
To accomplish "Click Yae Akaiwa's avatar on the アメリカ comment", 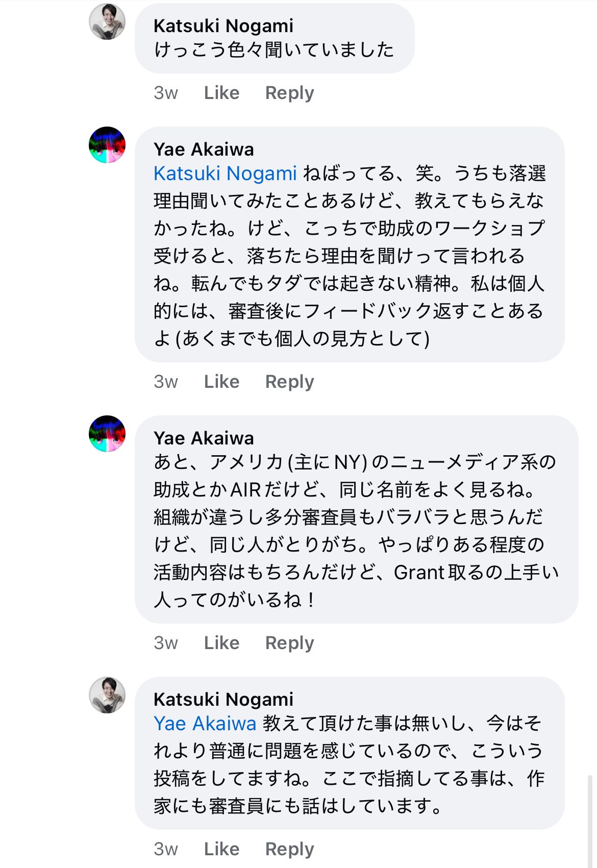I will tap(107, 434).
